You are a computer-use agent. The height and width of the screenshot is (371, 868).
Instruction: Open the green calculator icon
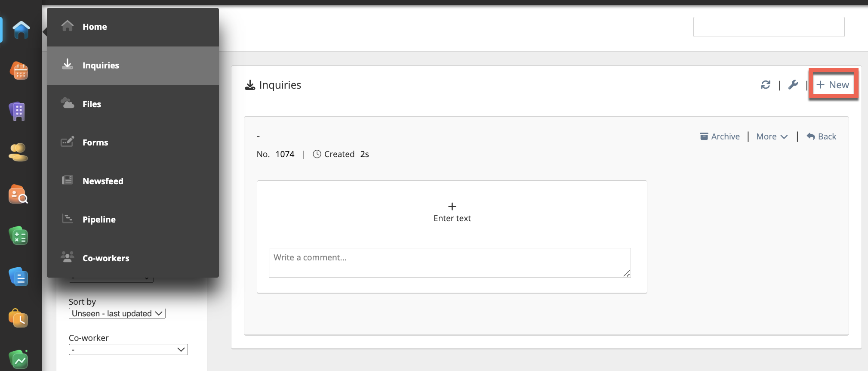[x=18, y=235]
